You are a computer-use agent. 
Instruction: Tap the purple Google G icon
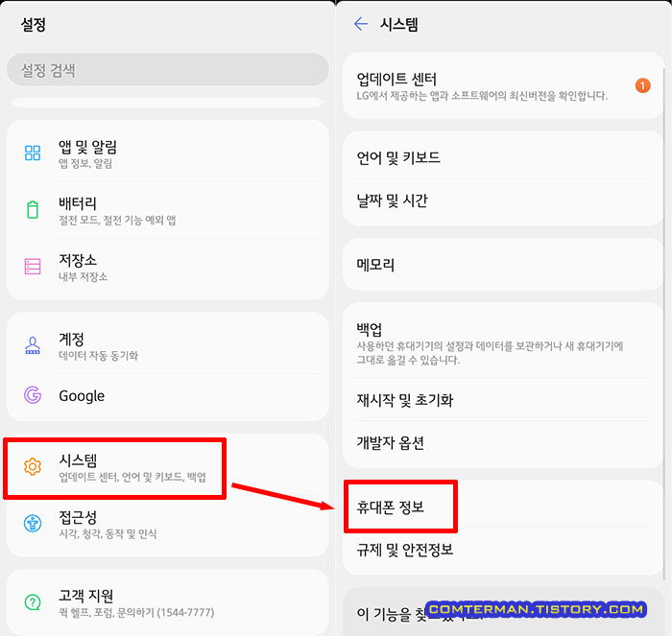[33, 395]
